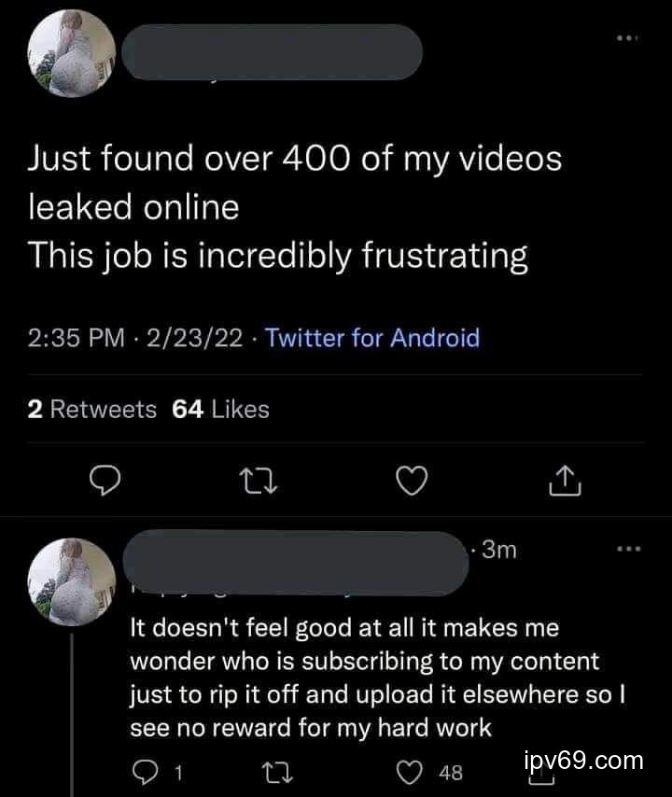Click the 3m timestamp on the reply
Image resolution: width=672 pixels, height=797 pixels.
499,550
